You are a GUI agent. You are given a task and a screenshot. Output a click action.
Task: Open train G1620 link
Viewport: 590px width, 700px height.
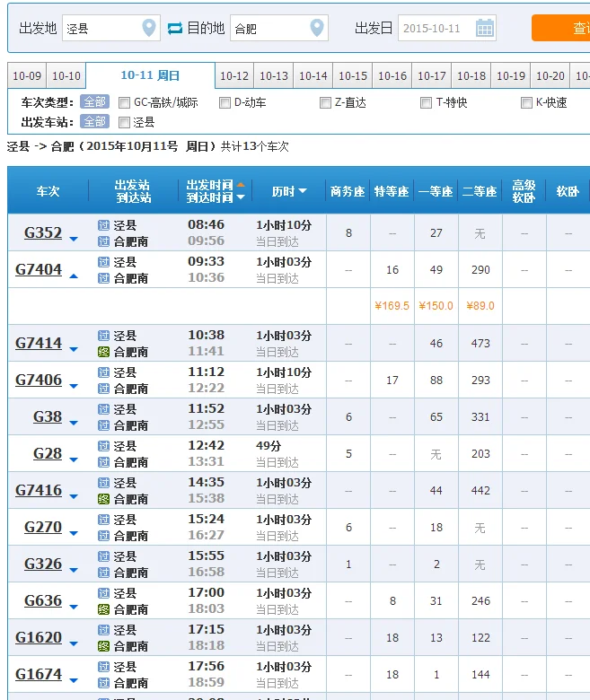coord(39,637)
